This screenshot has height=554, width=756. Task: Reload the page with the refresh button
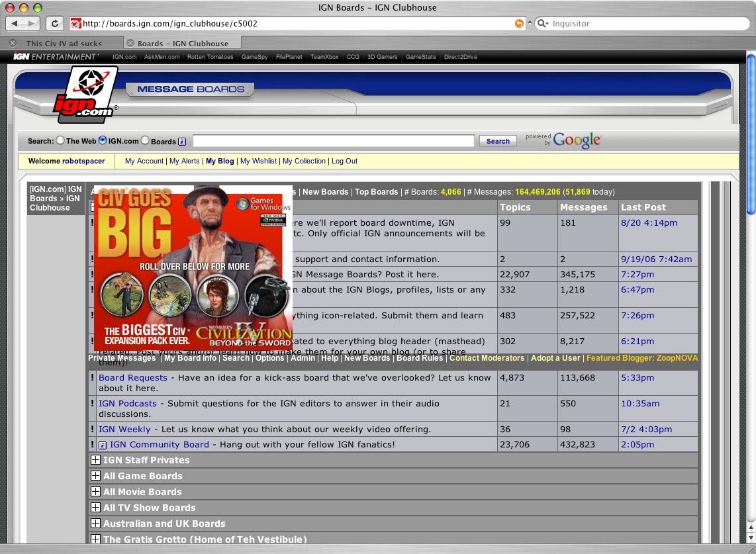pos(54,23)
